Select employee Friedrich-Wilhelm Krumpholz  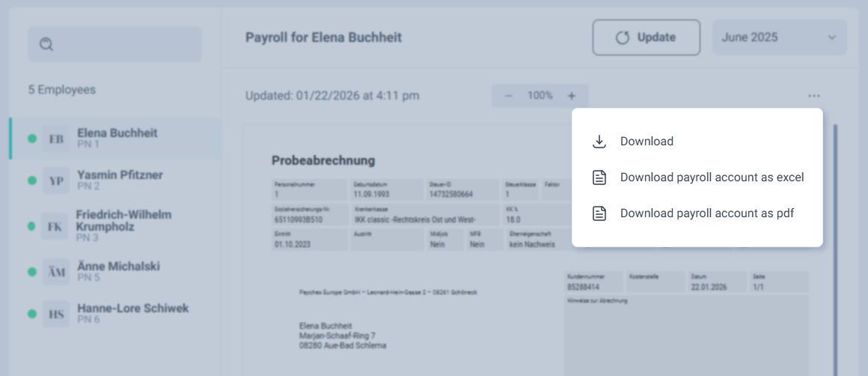point(123,225)
